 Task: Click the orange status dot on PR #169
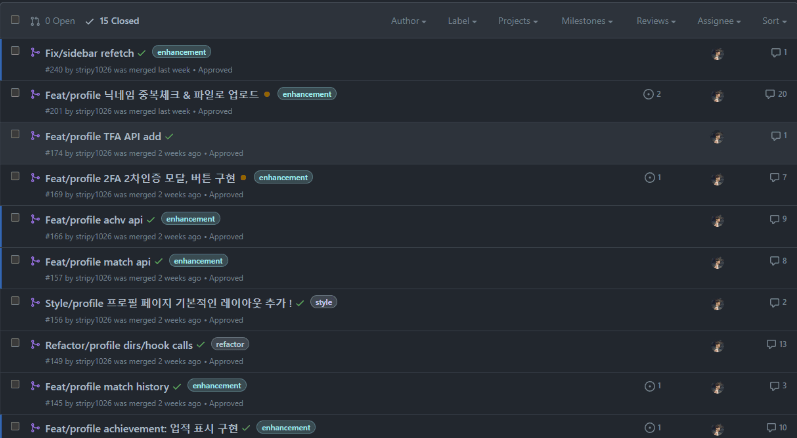coord(243,177)
